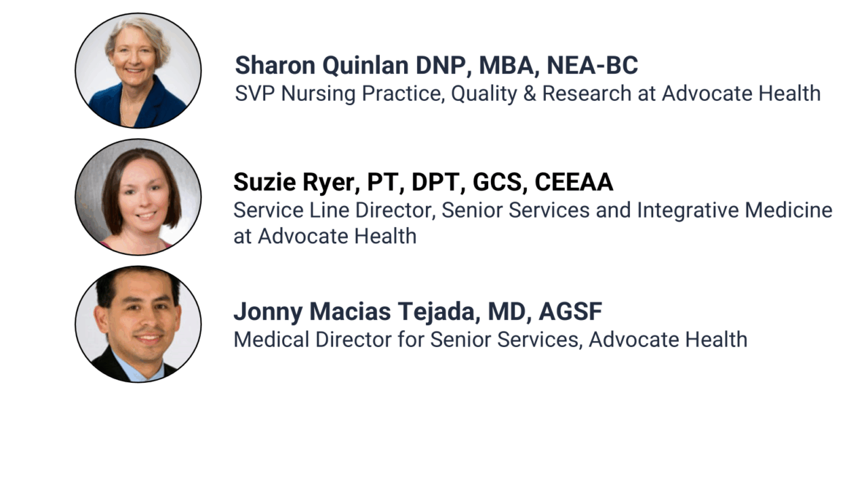Click Suzie Ryer's profile photo
Screen dimensions: 868x488
click(138, 197)
